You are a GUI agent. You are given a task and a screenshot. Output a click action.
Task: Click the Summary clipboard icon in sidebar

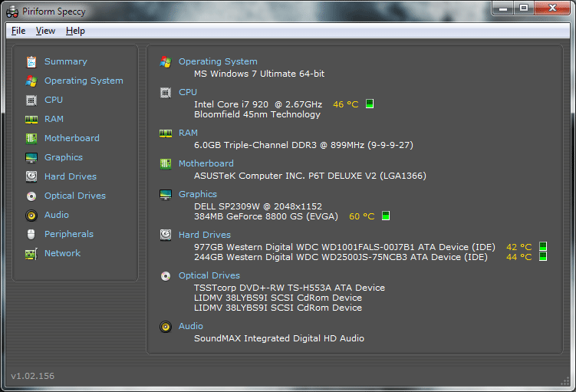[x=31, y=61]
